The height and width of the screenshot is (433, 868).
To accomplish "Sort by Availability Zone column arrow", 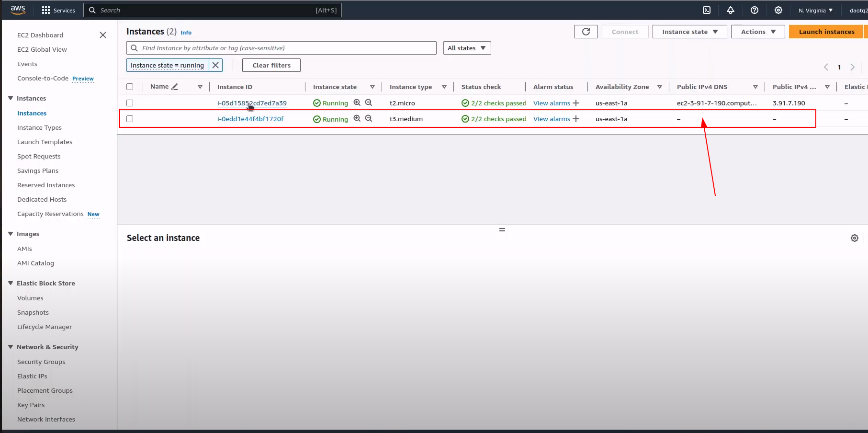I will point(660,87).
